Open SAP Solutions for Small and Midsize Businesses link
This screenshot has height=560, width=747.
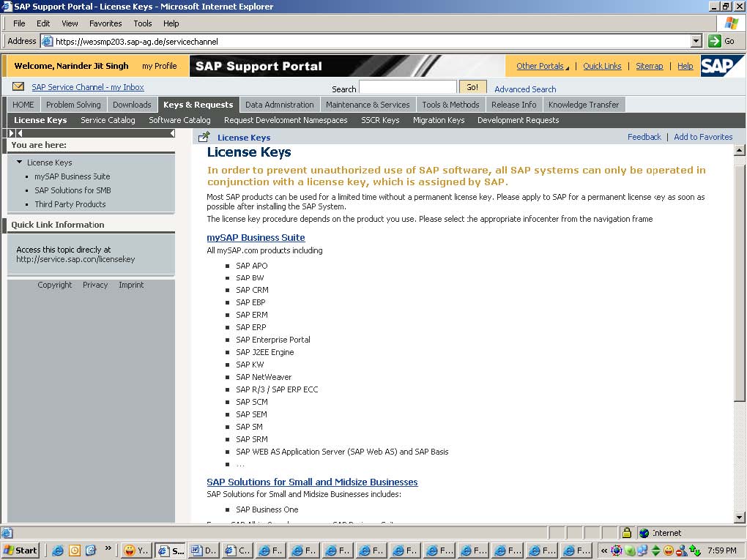coord(312,482)
